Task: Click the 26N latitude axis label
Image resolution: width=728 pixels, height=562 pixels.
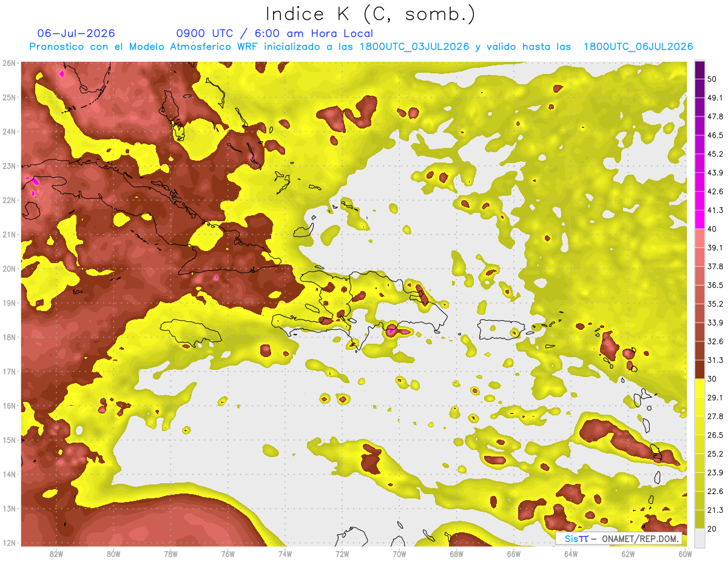Action: click(x=8, y=63)
